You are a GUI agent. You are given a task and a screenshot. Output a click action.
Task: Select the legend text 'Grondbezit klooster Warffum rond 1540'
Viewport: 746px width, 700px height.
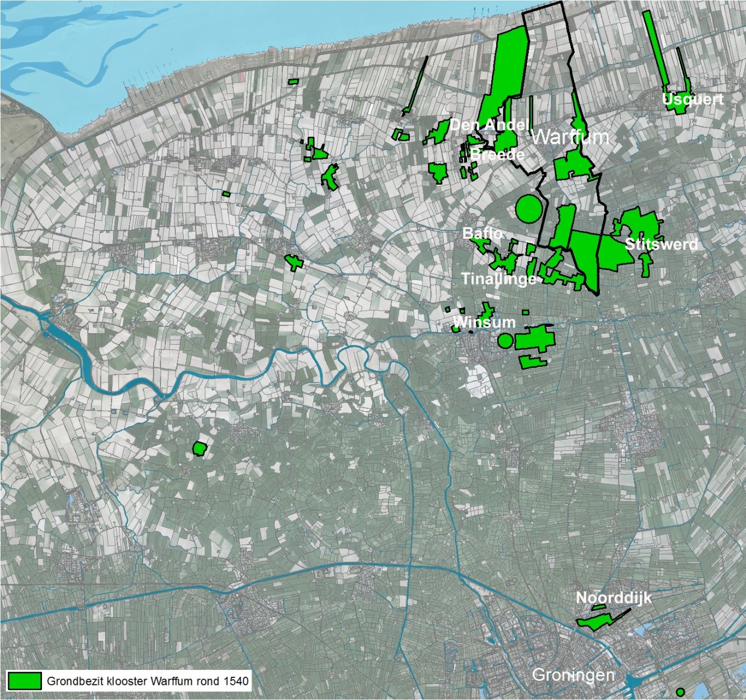pyautogui.click(x=148, y=681)
